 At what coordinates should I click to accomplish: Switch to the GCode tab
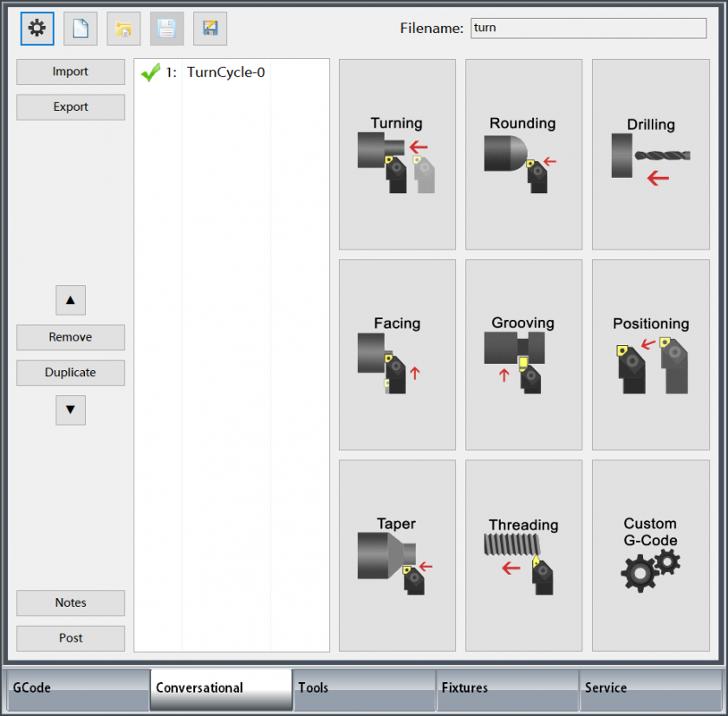76,688
